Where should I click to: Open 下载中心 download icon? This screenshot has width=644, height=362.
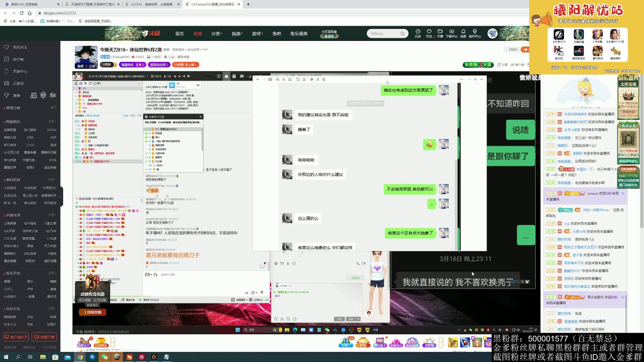point(451,32)
